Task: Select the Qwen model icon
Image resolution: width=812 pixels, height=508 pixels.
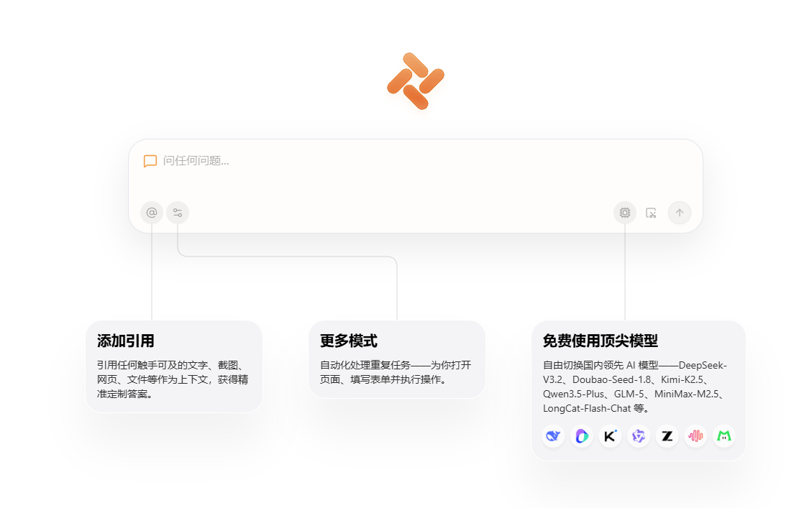Action: [638, 436]
